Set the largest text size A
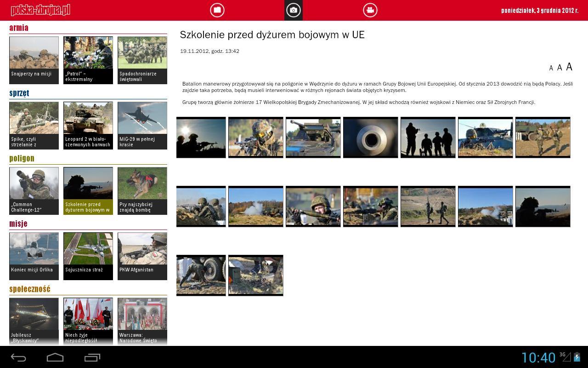The height and width of the screenshot is (368, 588). [569, 67]
